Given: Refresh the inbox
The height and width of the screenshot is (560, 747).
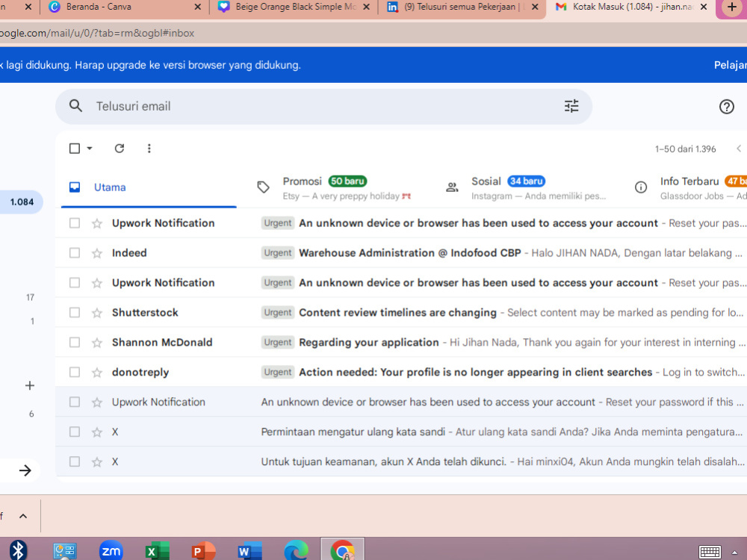Looking at the screenshot, I should 119,149.
